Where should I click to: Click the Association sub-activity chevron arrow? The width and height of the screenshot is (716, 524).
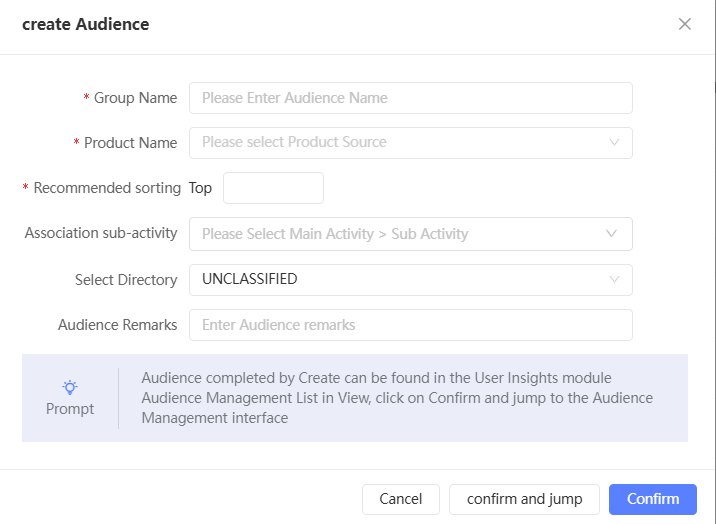[611, 233]
